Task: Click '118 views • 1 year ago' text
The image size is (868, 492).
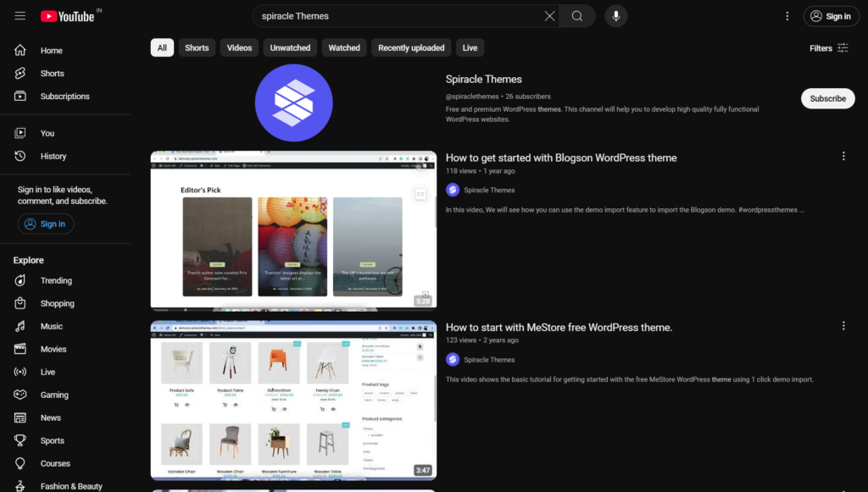Action: (x=481, y=171)
